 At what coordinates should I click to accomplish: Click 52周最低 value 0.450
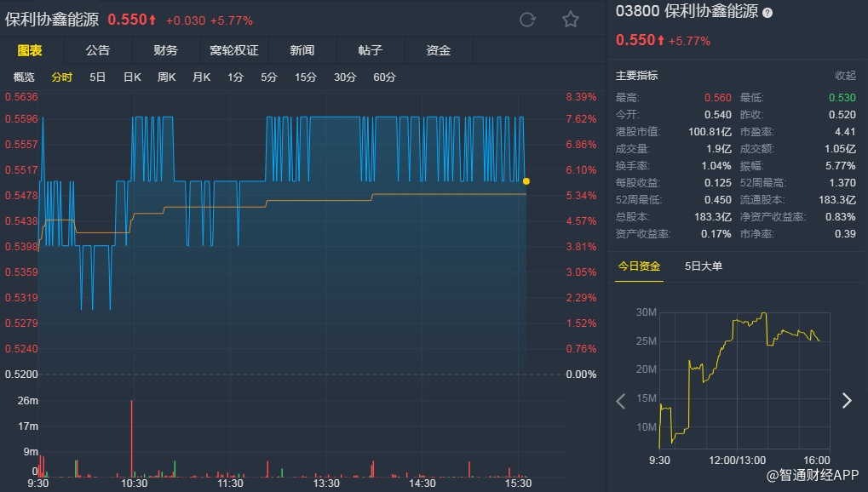718,200
